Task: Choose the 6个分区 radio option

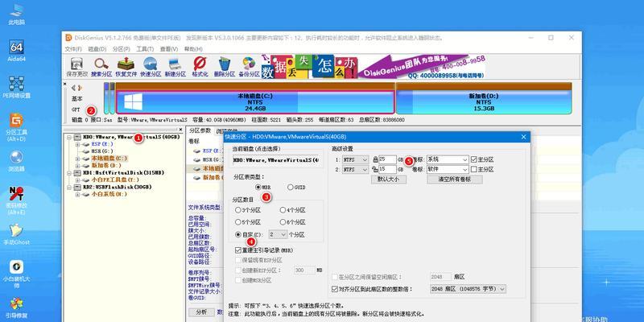Action: pyautogui.click(x=283, y=222)
